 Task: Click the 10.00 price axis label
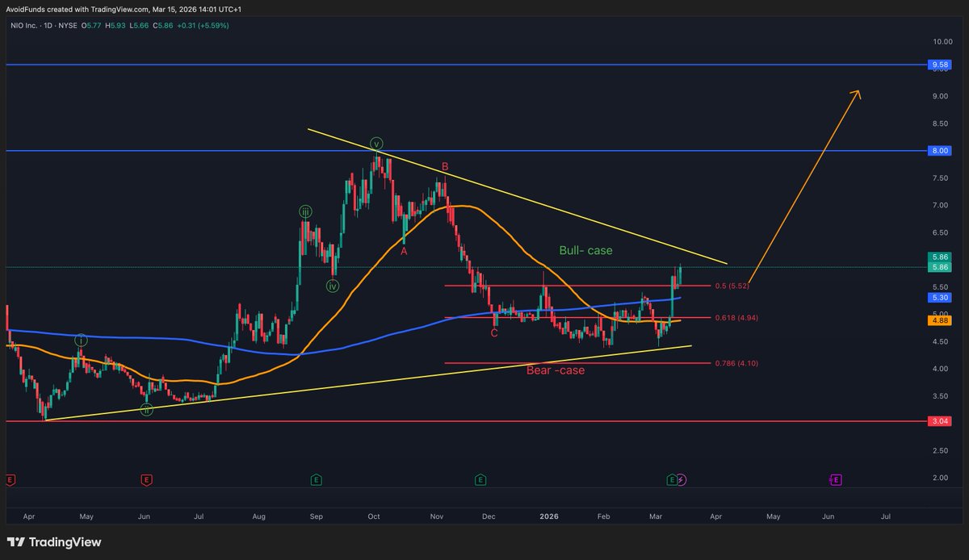click(941, 41)
